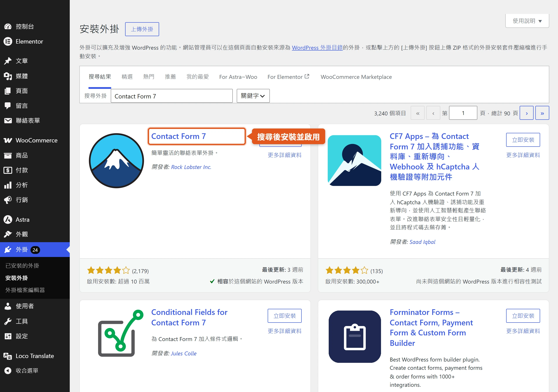Click the Conditional Fields plugin logo
558x392 pixels.
[x=121, y=333]
